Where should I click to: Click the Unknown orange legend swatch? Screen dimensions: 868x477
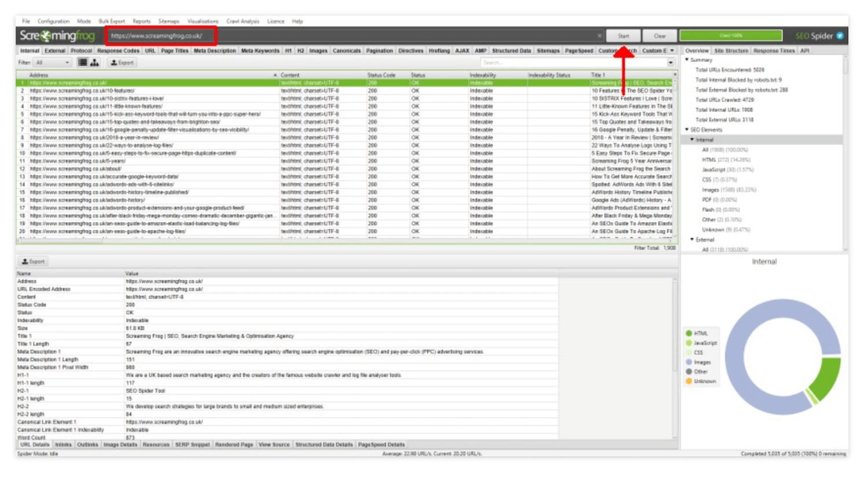pyautogui.click(x=689, y=381)
